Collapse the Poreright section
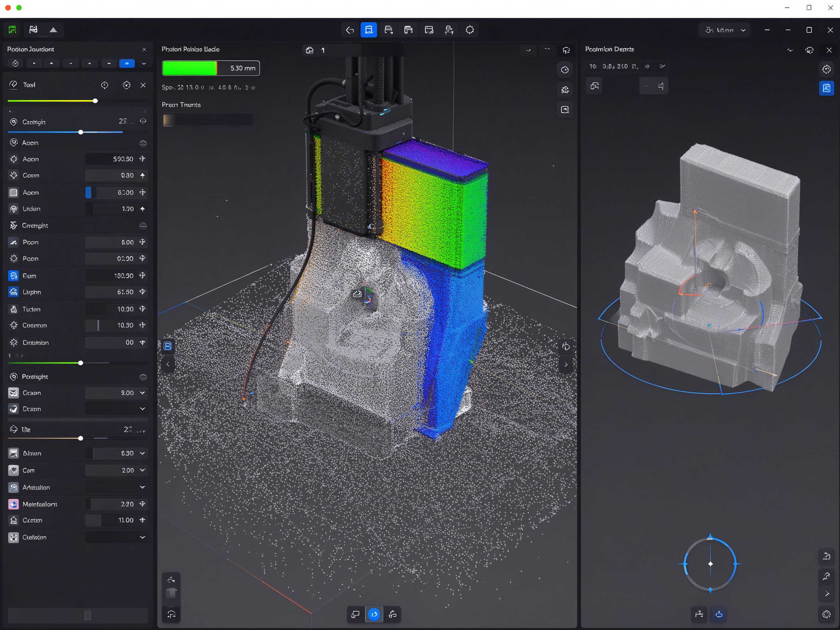 tap(143, 377)
